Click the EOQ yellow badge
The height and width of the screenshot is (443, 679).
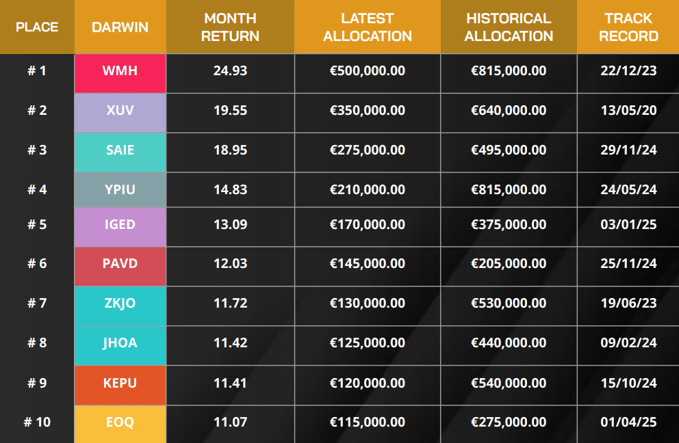point(120,423)
